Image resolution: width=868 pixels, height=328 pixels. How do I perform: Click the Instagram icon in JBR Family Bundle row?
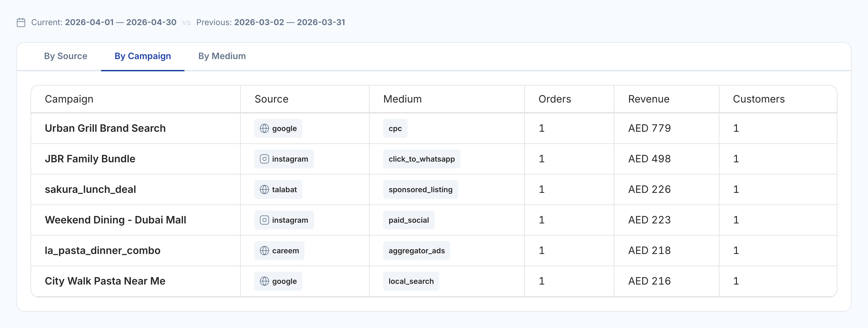pyautogui.click(x=264, y=159)
